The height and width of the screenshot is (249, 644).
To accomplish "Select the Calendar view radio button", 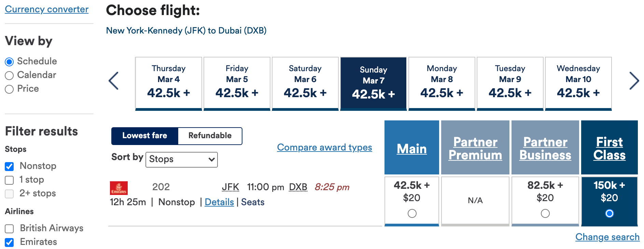I will pyautogui.click(x=9, y=76).
